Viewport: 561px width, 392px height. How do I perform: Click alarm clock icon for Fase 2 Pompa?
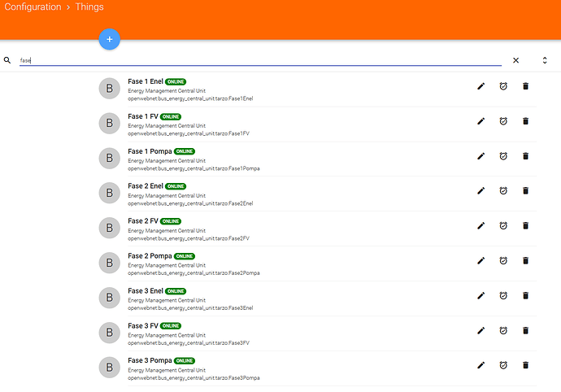[x=503, y=260]
